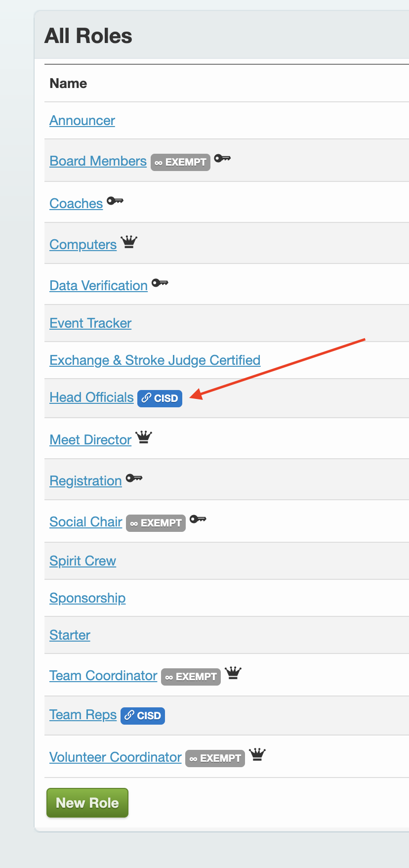The image size is (409, 868).
Task: Click crown icon next to Team Coordinator
Action: tap(233, 673)
